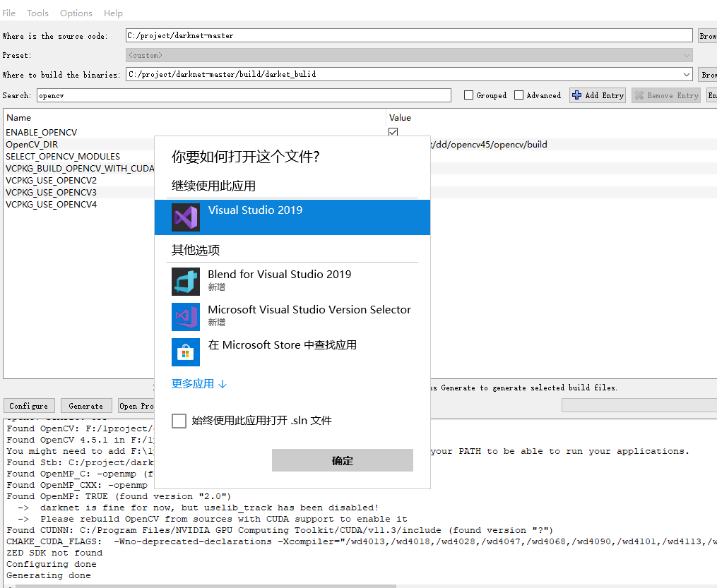Expand the build binaries path dropdown arrow

pos(687,75)
